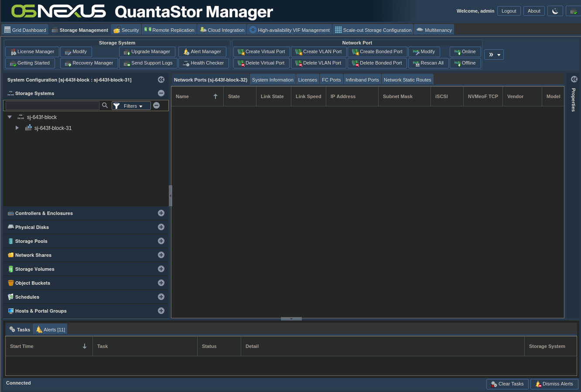Click the vertical splitter handle beside tree panel
This screenshot has width=581, height=392.
coord(170,196)
